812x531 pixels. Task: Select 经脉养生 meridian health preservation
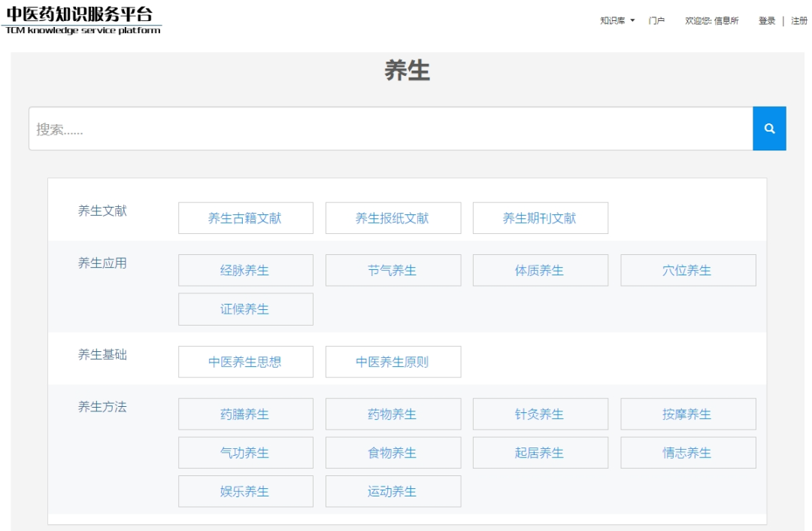click(x=246, y=270)
